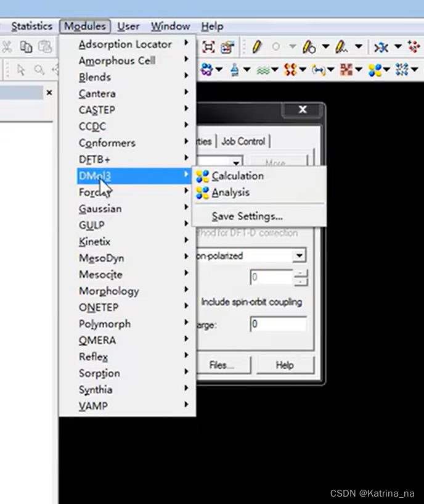Click the blue crossed-bonds adjust icon

[x=381, y=48]
